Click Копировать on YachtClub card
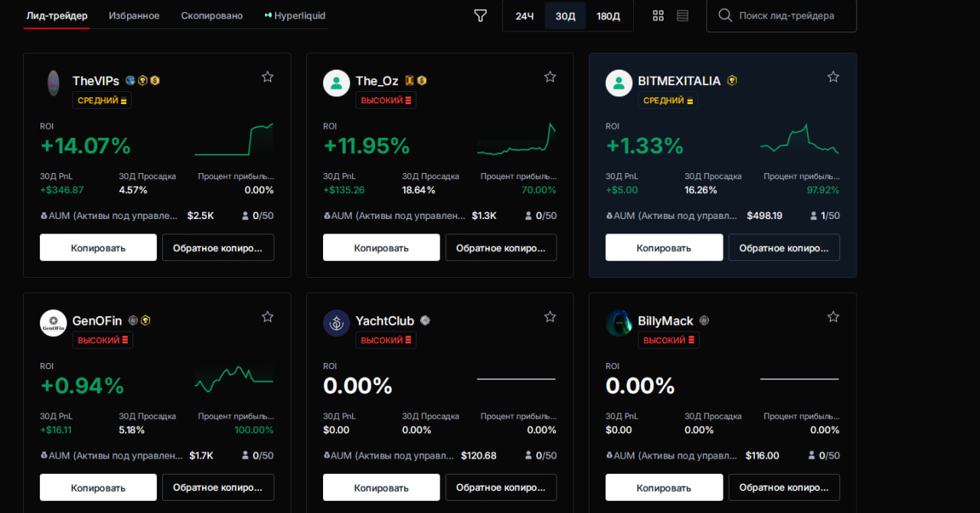The image size is (980, 513). 381,487
